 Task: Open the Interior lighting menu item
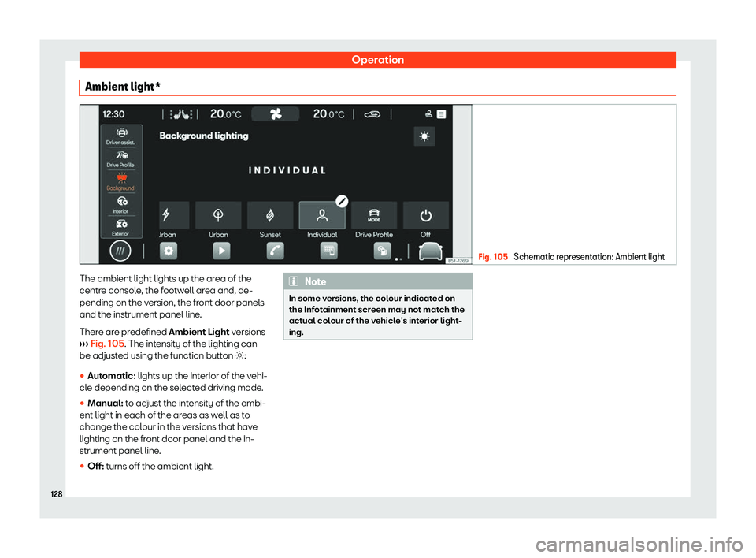tap(120, 205)
